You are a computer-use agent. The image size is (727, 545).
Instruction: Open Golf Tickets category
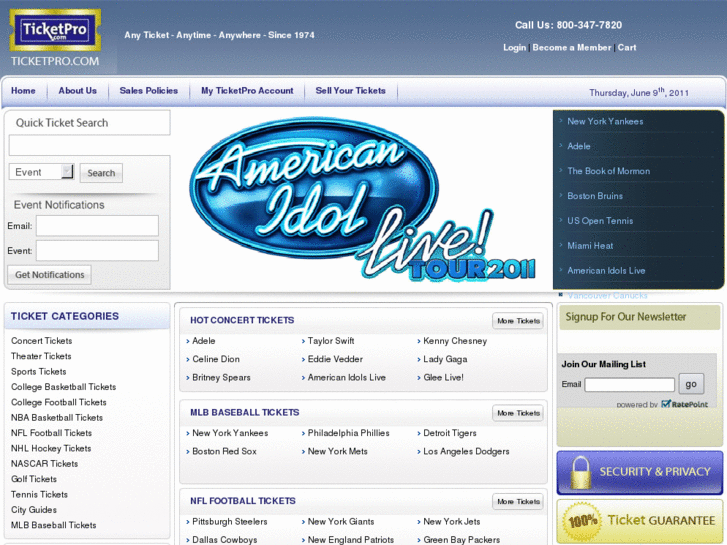tap(34, 479)
